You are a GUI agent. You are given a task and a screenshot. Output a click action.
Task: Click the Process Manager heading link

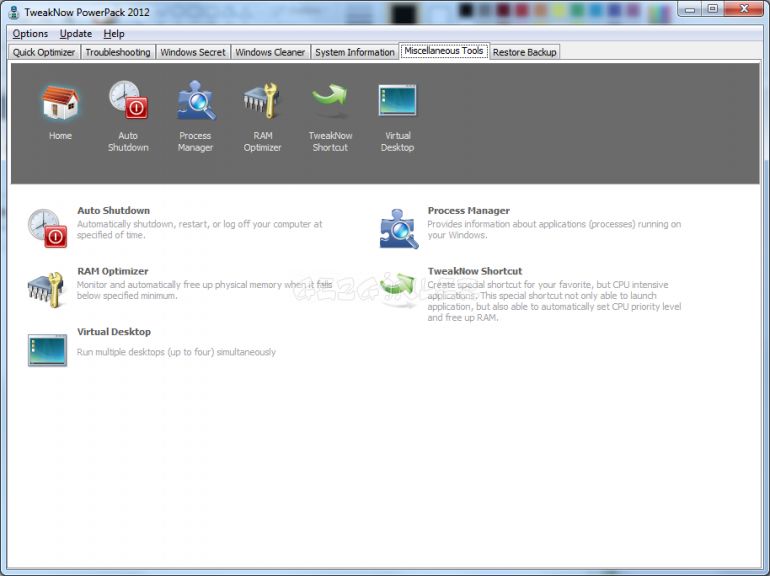[x=468, y=211]
